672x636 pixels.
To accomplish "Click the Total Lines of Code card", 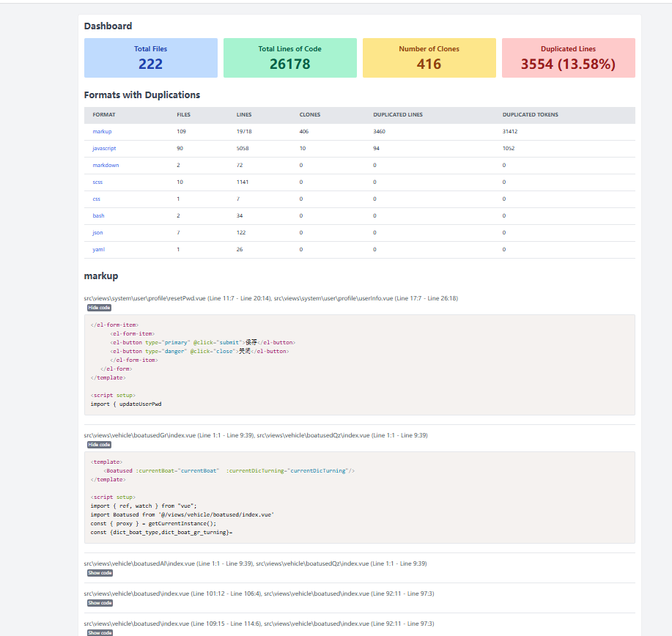I will [290, 58].
